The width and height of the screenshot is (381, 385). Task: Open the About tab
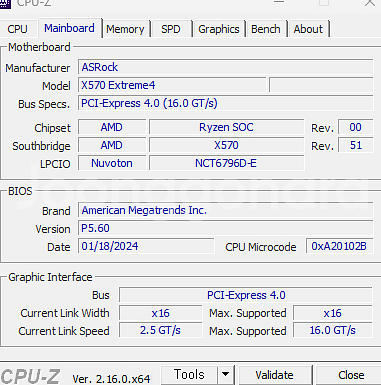(308, 29)
